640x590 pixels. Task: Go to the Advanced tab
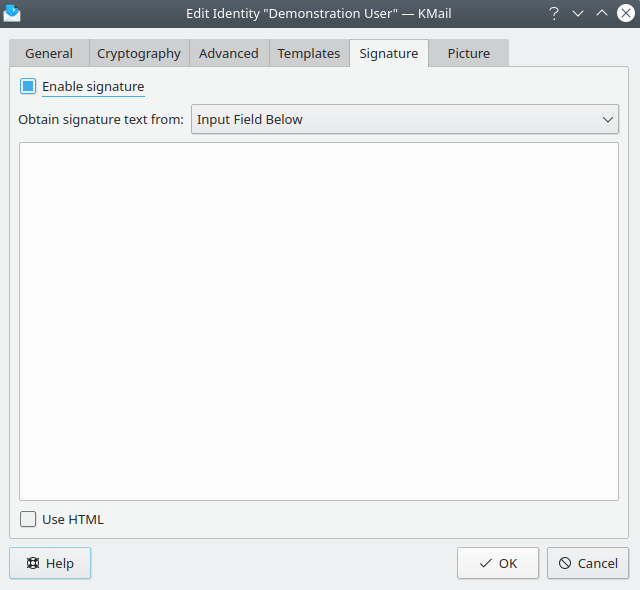[229, 54]
